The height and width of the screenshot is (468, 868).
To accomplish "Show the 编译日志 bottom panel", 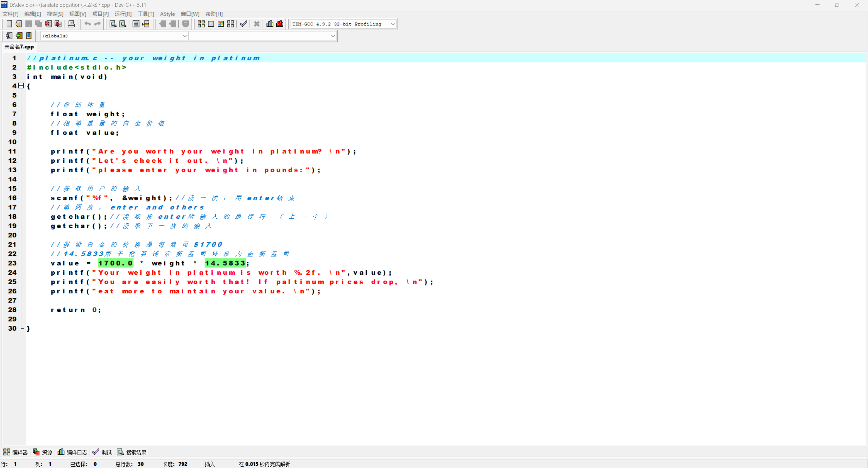I will tap(73, 452).
